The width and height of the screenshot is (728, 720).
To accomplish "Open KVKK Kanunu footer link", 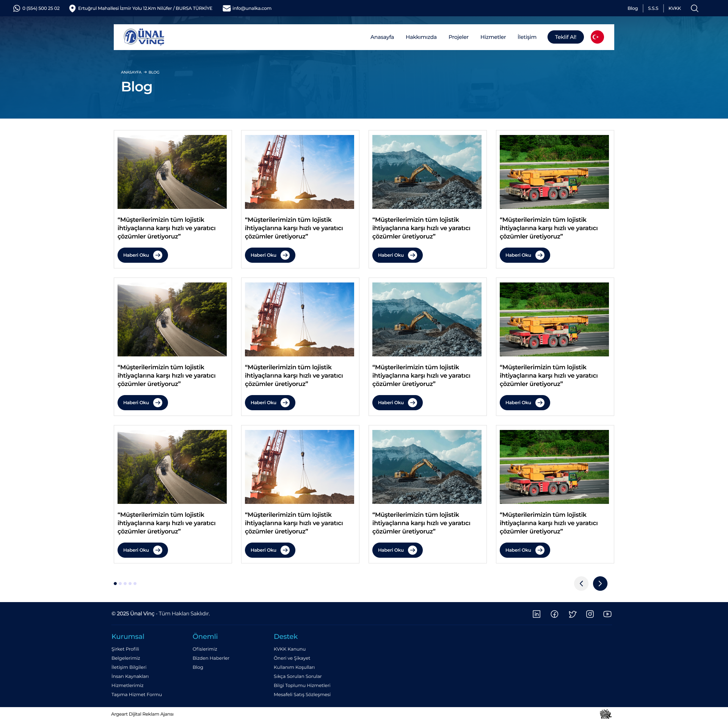I will pyautogui.click(x=289, y=649).
